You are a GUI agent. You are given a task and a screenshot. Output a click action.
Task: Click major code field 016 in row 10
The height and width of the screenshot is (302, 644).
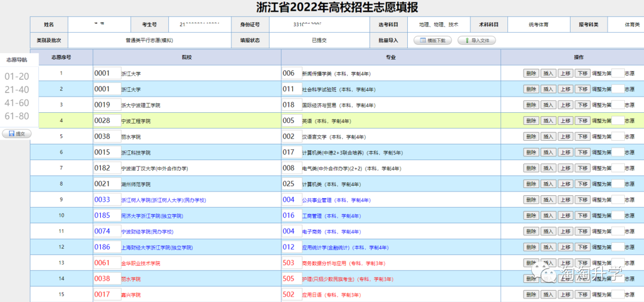292,215
